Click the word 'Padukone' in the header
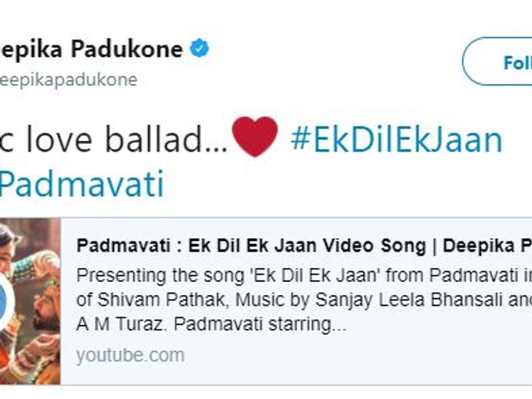 pos(127,49)
